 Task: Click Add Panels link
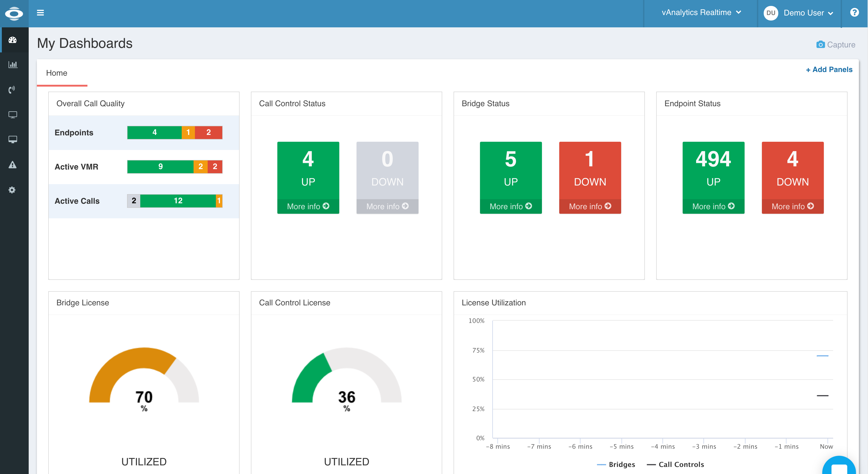(x=829, y=70)
